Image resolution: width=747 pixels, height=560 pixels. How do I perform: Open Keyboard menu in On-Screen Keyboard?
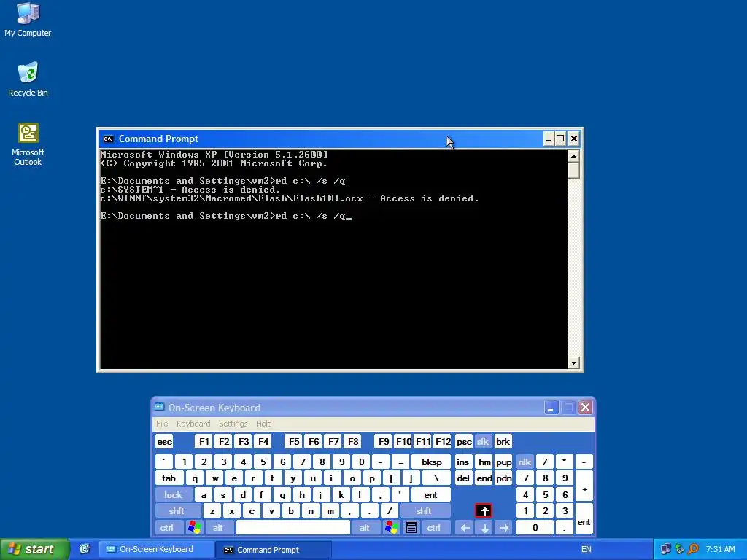pos(193,424)
